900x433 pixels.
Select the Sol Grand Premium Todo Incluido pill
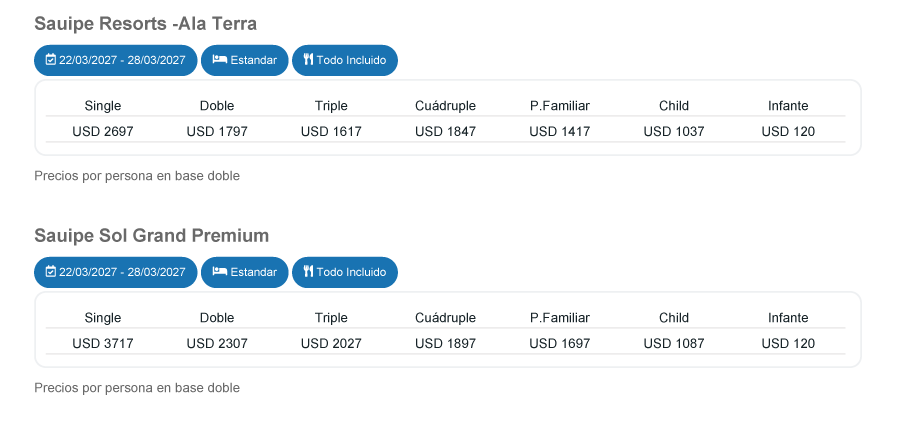(x=344, y=272)
